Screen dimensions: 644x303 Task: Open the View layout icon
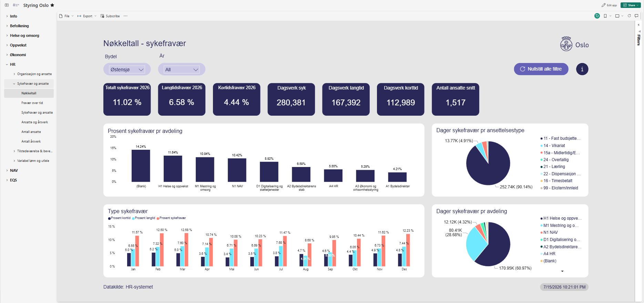click(617, 16)
